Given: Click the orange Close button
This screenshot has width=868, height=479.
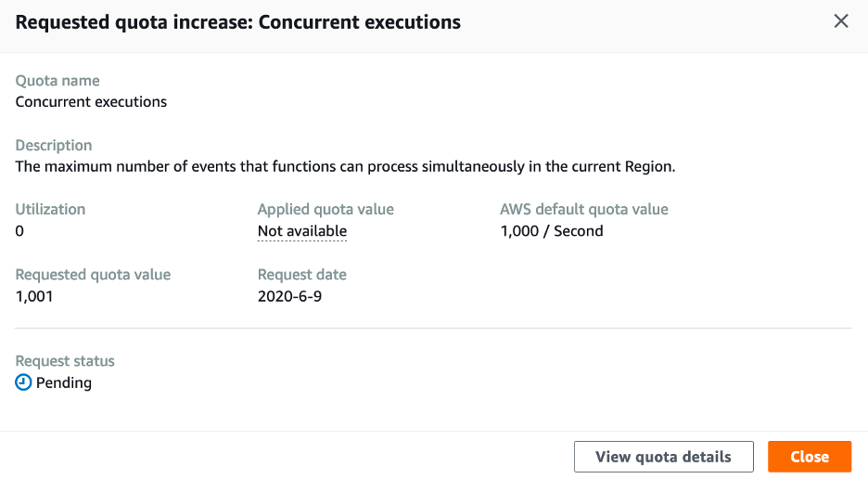Looking at the screenshot, I should point(810,457).
